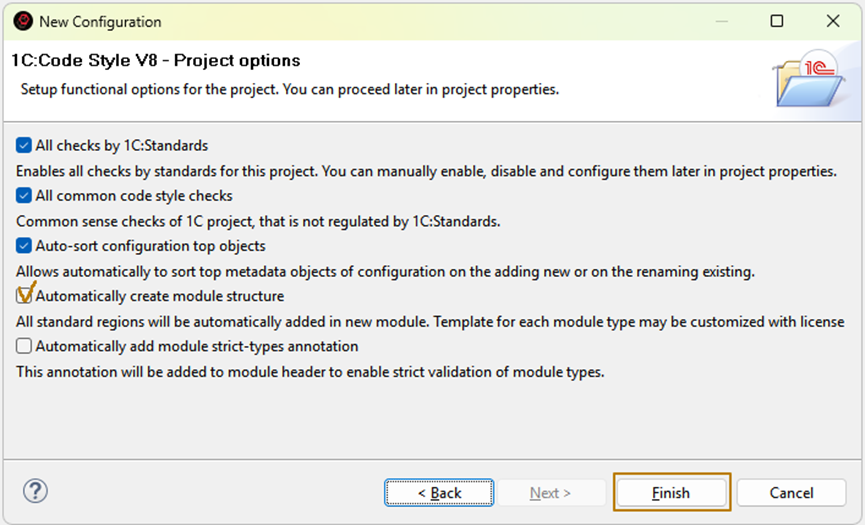Click the 1C folder wizard banner image
Viewport: 865px width, 525px height.
click(808, 78)
